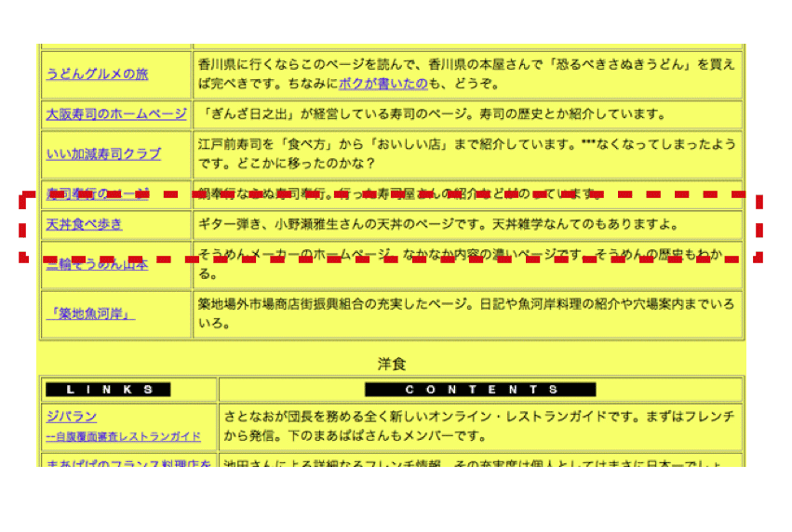
Task: Click the 江戸前寿司 description paragraph
Action: click(x=465, y=153)
